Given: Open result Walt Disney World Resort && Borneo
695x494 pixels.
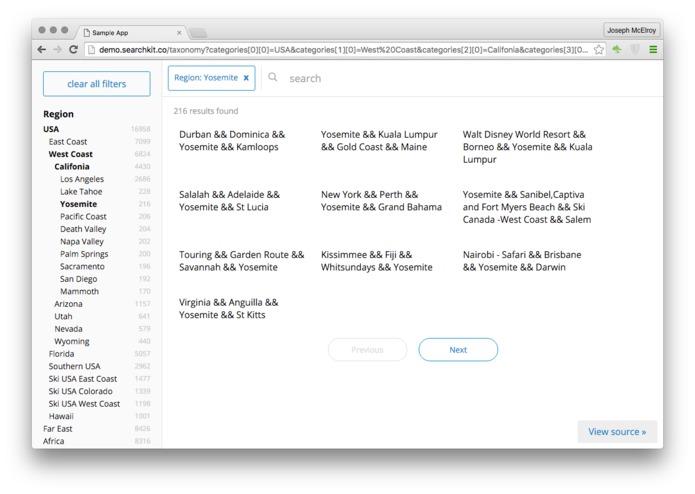Looking at the screenshot, I should 527,147.
